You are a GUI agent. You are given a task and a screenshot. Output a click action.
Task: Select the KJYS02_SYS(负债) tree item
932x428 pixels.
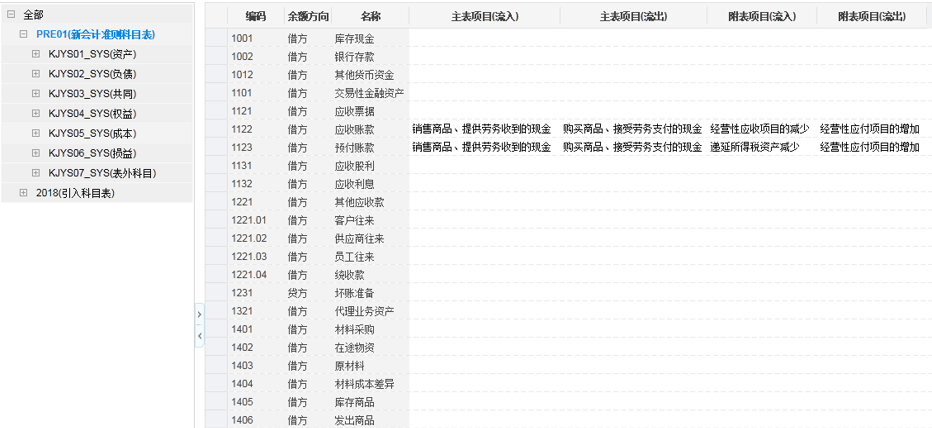[93, 74]
